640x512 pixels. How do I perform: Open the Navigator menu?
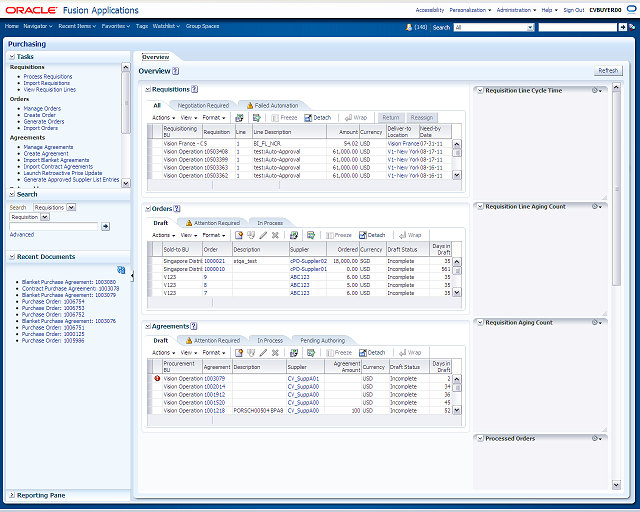pyautogui.click(x=38, y=26)
